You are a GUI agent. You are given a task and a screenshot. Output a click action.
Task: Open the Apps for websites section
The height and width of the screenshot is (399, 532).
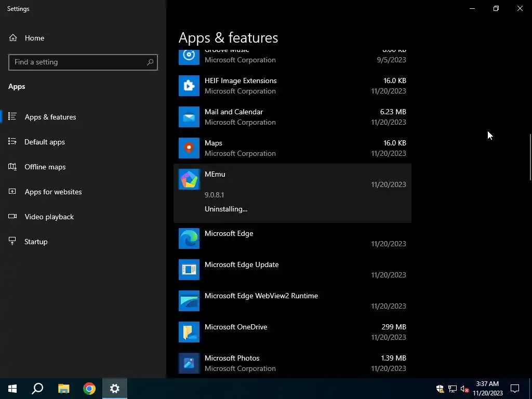[x=83, y=192]
